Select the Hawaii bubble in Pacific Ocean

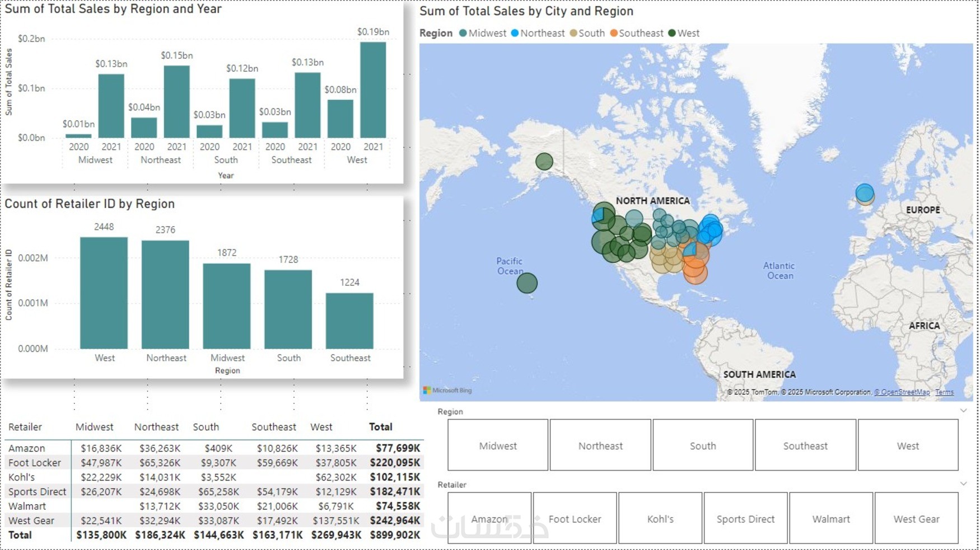[526, 283]
